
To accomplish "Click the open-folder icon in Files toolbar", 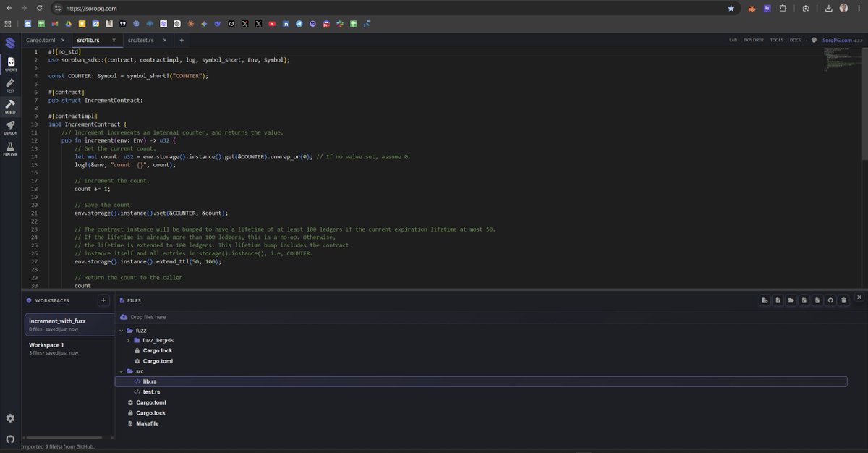I will pos(790,300).
